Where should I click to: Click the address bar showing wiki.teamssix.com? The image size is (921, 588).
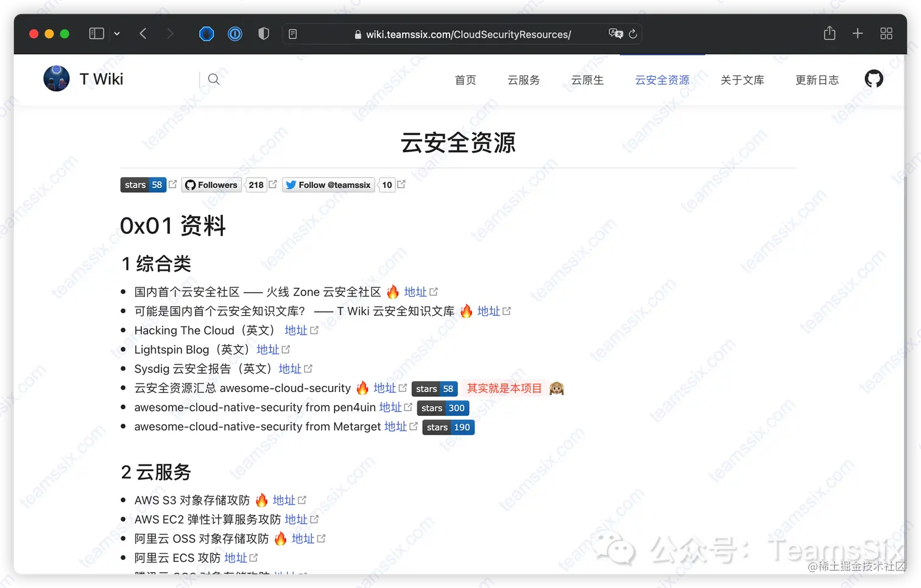tap(462, 34)
